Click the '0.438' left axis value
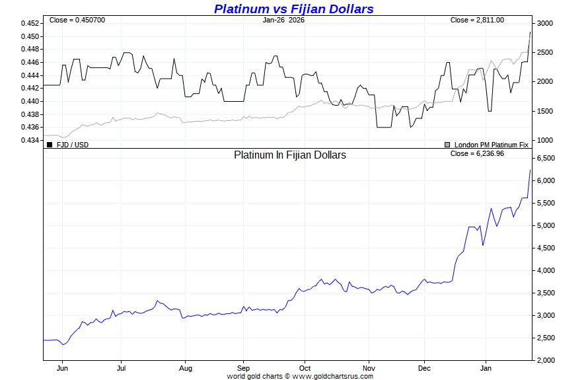 (x=30, y=115)
